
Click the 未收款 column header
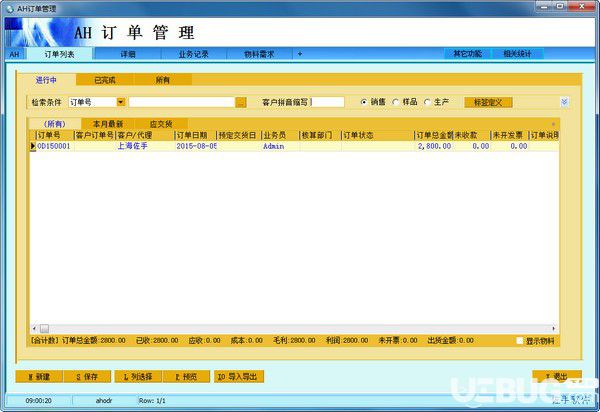[471, 135]
